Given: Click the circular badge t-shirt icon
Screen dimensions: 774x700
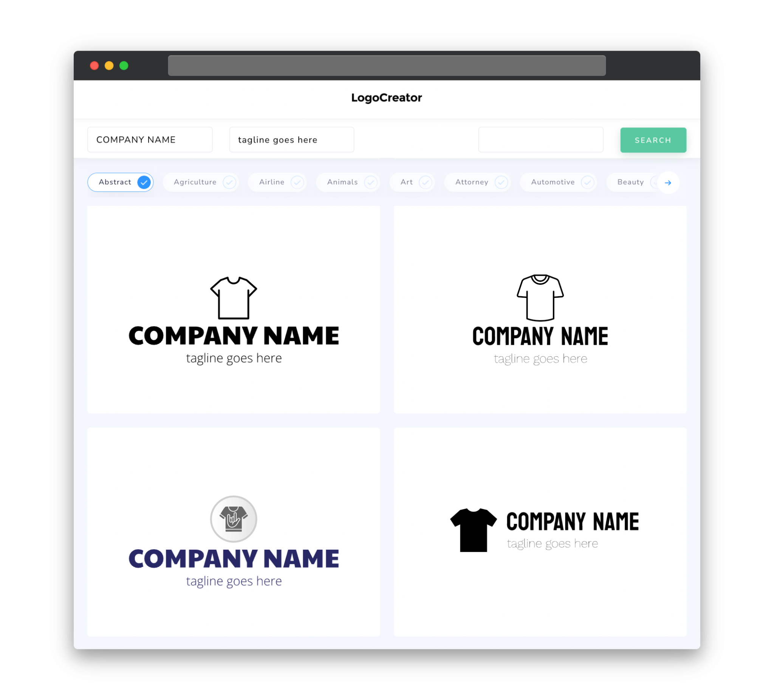Looking at the screenshot, I should (x=234, y=519).
